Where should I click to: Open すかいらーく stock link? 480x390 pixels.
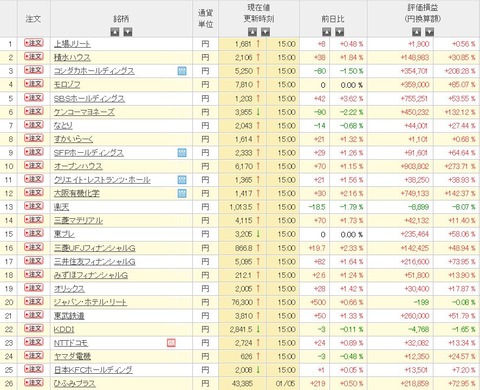[73, 139]
